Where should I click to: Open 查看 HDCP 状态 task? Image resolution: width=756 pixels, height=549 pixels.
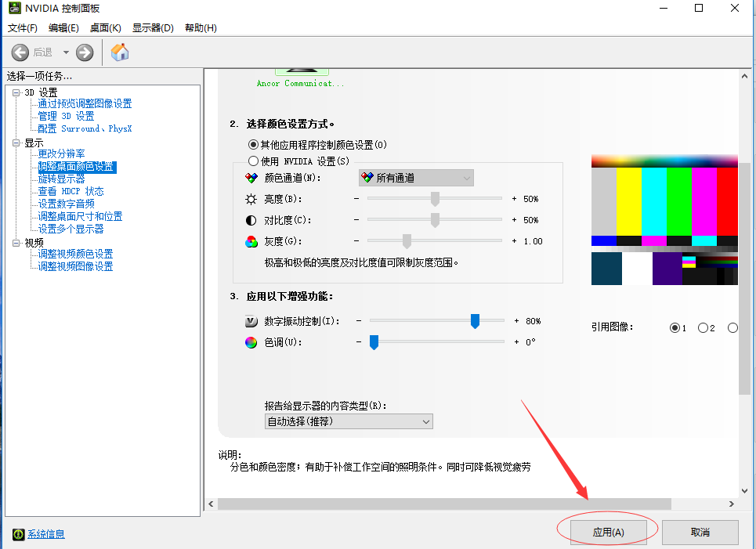[x=71, y=191]
